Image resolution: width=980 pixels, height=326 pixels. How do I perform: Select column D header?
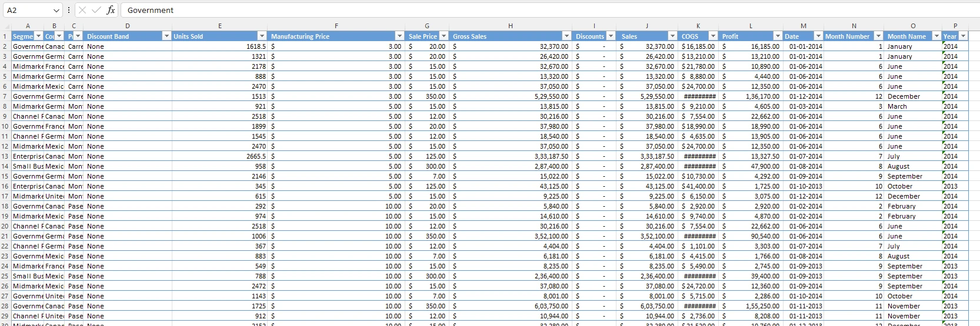tap(128, 26)
